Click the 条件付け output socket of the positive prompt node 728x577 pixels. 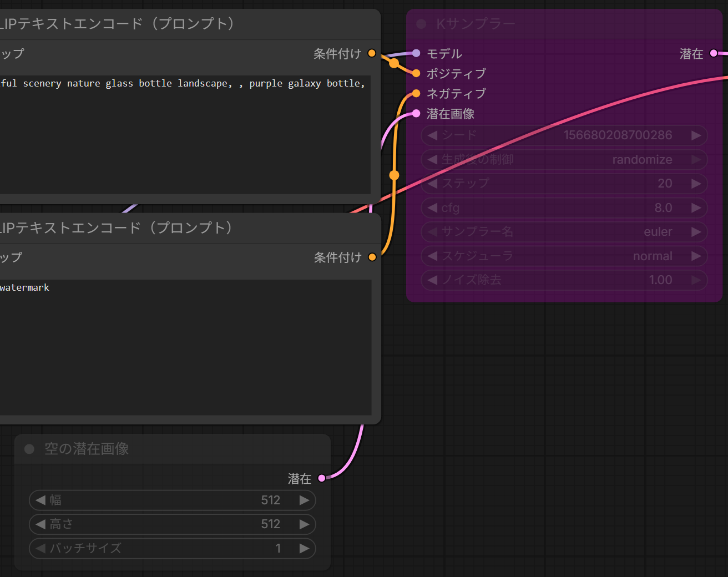pyautogui.click(x=372, y=53)
